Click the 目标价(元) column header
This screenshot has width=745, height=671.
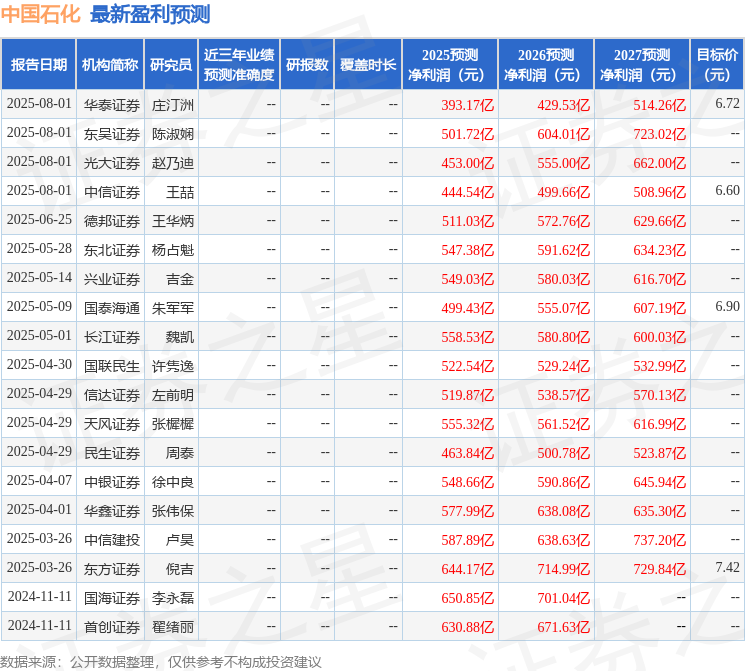(716, 65)
